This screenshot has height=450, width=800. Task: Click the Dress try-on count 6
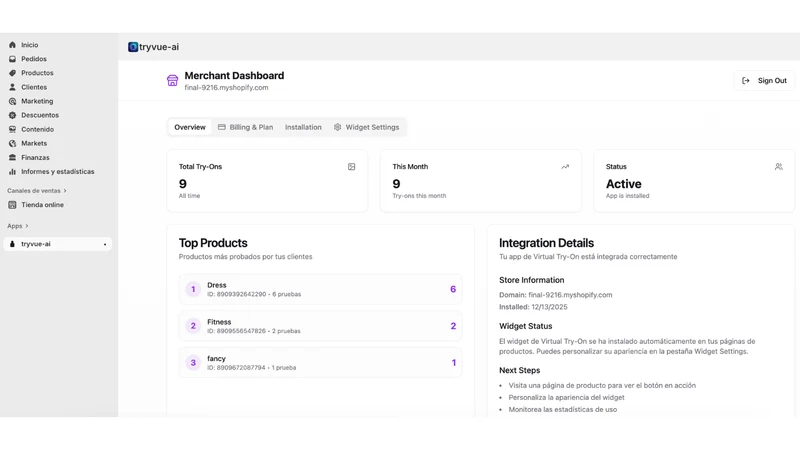click(453, 289)
